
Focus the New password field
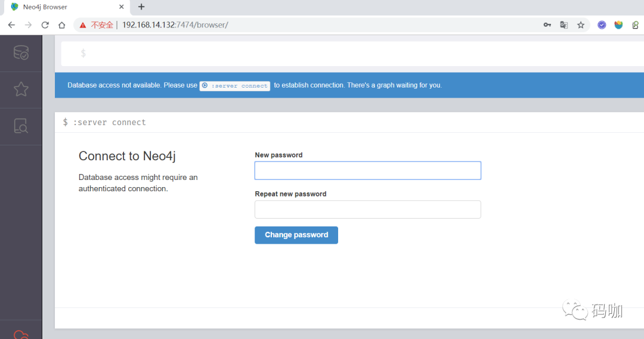click(367, 170)
